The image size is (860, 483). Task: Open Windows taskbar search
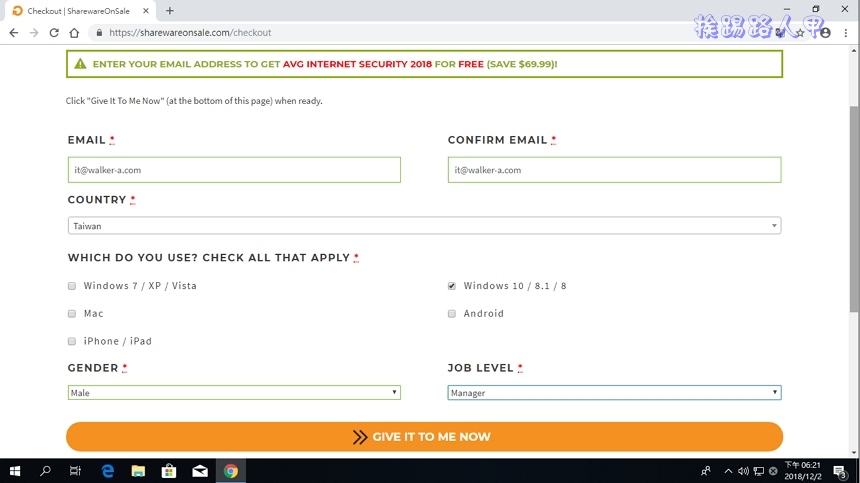point(46,471)
